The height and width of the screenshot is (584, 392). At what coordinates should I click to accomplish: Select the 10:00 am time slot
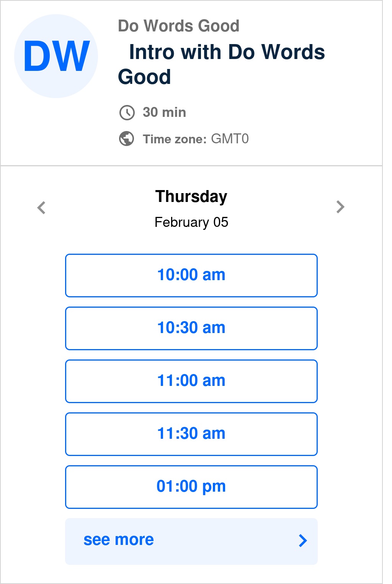191,275
